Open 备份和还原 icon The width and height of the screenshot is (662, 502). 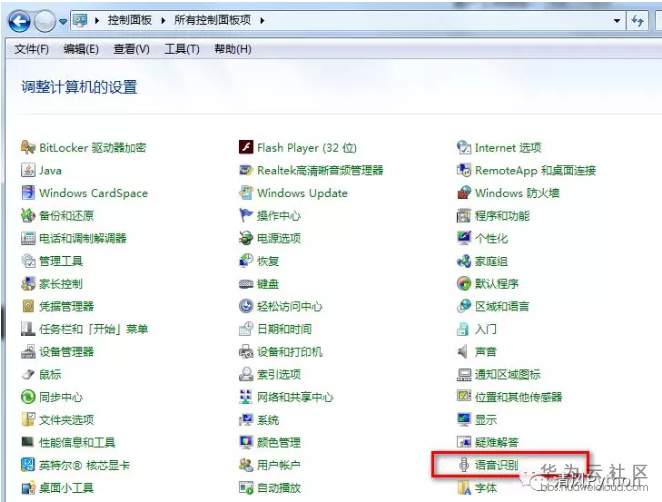coord(28,216)
